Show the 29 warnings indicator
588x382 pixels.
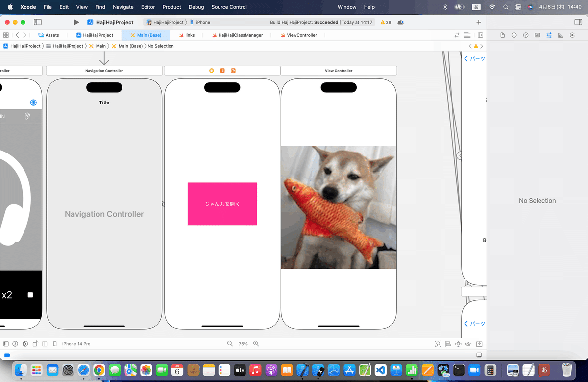pyautogui.click(x=386, y=22)
